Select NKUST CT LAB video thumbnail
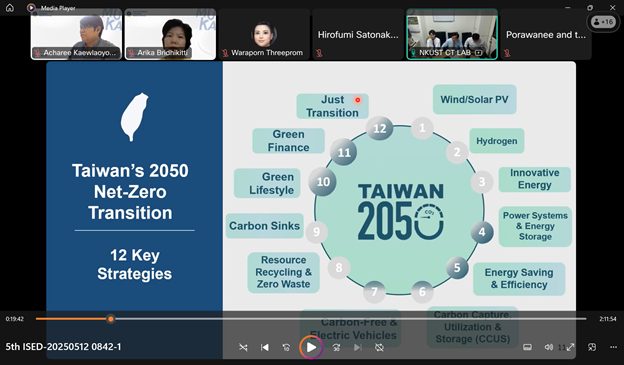The image size is (624, 365). (452, 35)
